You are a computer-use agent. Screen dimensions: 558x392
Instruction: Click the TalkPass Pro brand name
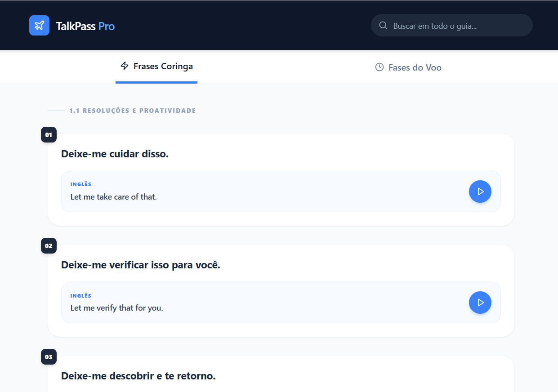pos(85,26)
